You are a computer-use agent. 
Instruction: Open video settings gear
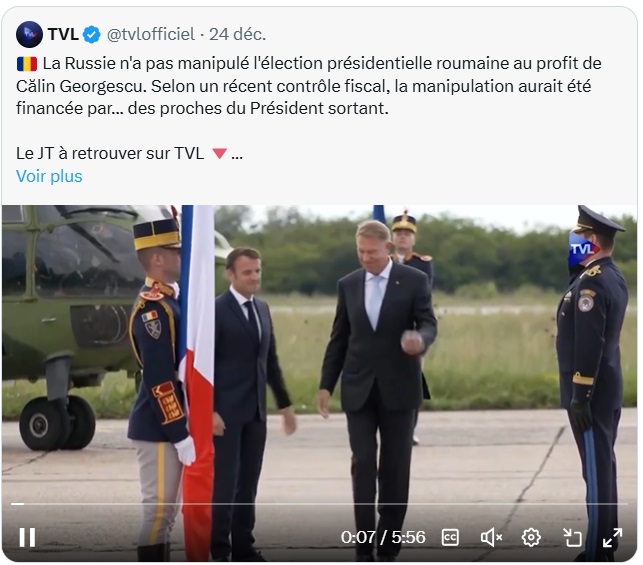[531, 537]
